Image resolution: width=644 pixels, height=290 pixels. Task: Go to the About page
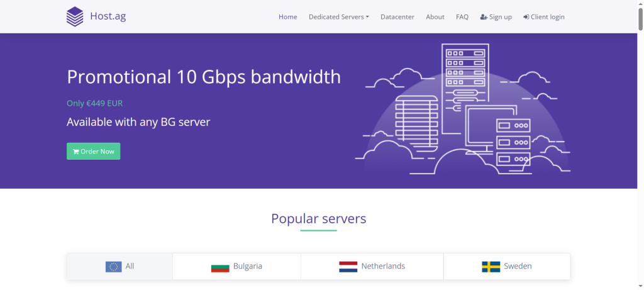click(x=435, y=17)
